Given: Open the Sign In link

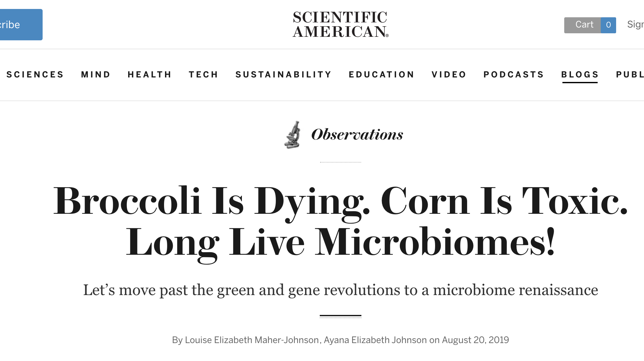Looking at the screenshot, I should 635,24.
